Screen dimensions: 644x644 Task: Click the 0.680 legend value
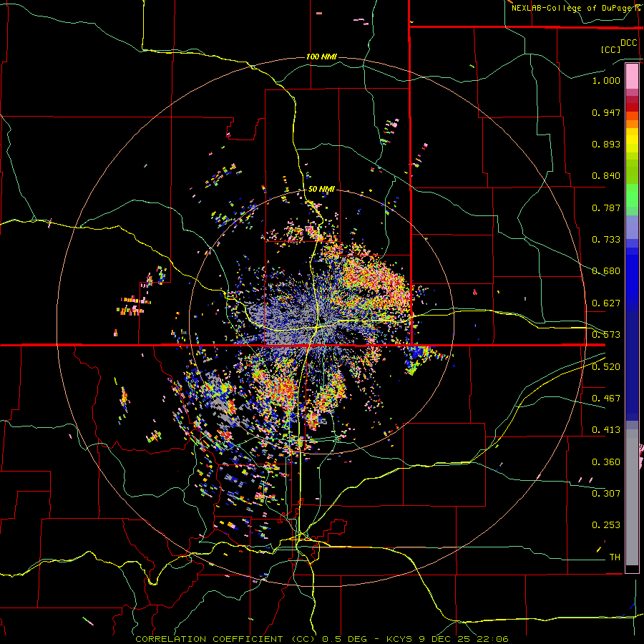[606, 271]
